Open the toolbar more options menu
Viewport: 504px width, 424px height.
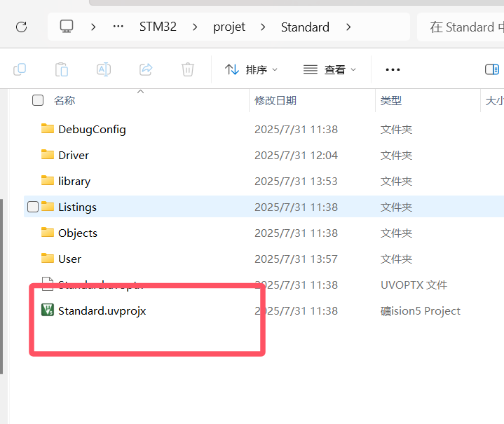pyautogui.click(x=393, y=69)
